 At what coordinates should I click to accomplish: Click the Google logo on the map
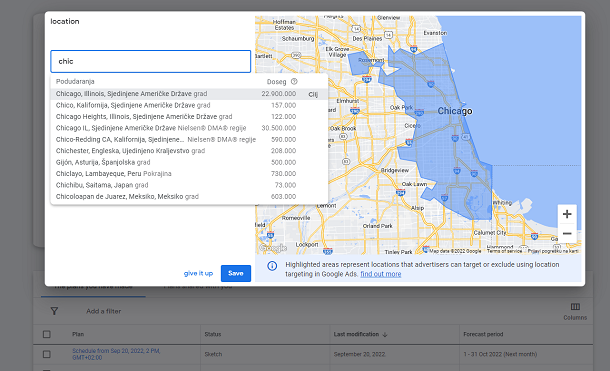[273, 248]
